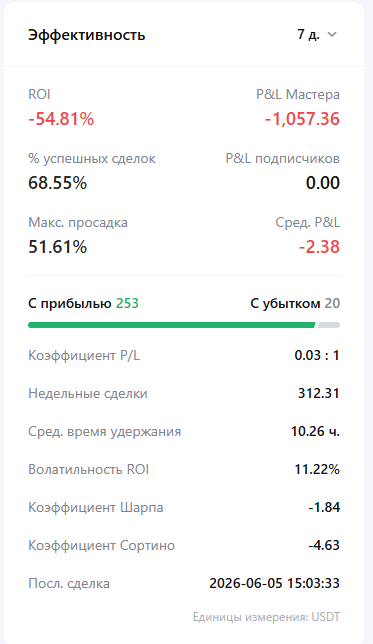Select the ROI value -54.81%
373x644 pixels.
[x=61, y=119]
